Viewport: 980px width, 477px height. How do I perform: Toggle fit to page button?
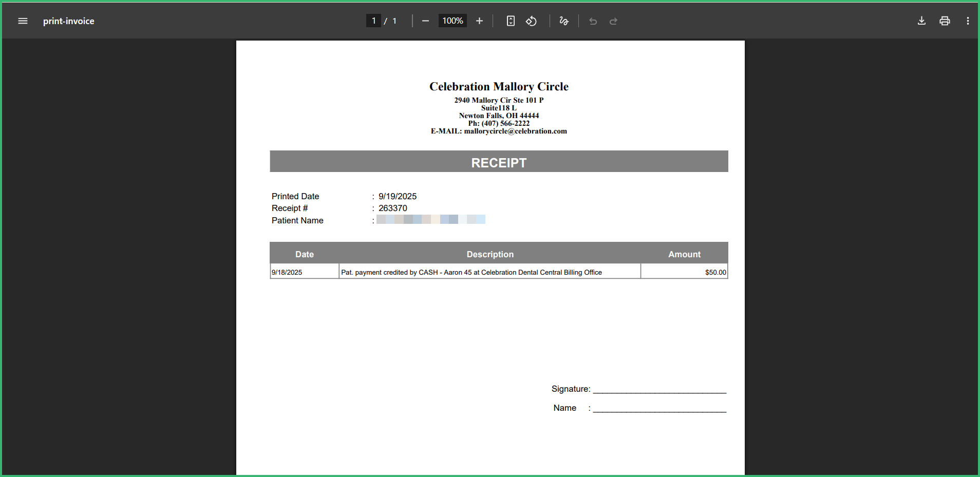[511, 21]
